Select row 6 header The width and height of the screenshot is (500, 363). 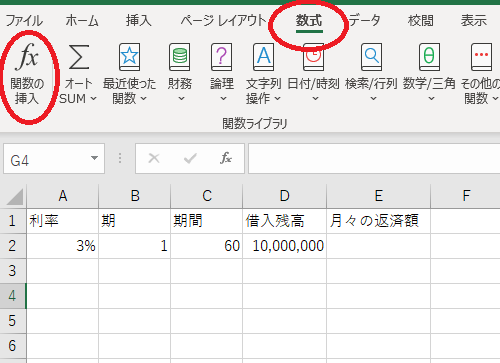[13, 346]
